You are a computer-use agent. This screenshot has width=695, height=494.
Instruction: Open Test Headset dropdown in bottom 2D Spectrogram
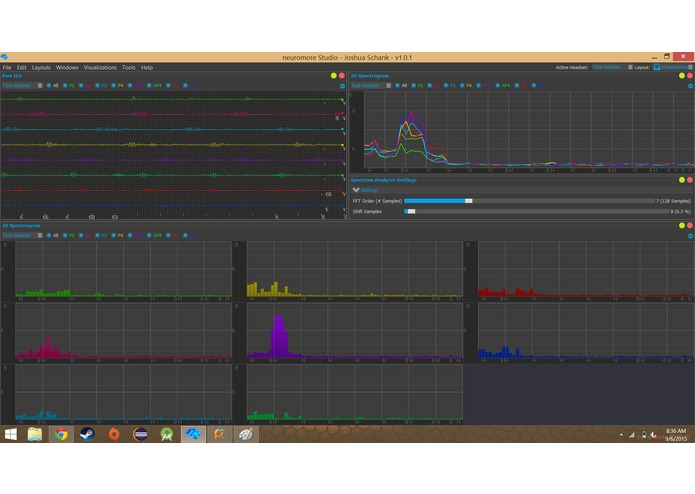22,235
